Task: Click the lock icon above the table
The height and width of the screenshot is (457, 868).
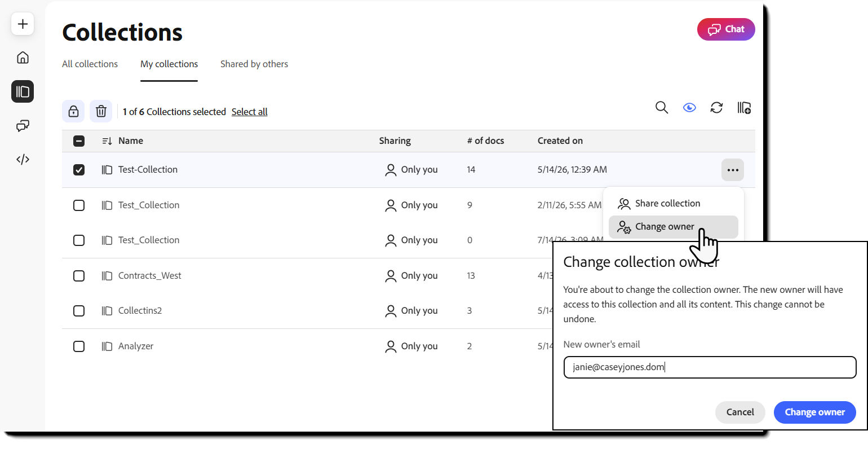Action: click(x=73, y=111)
